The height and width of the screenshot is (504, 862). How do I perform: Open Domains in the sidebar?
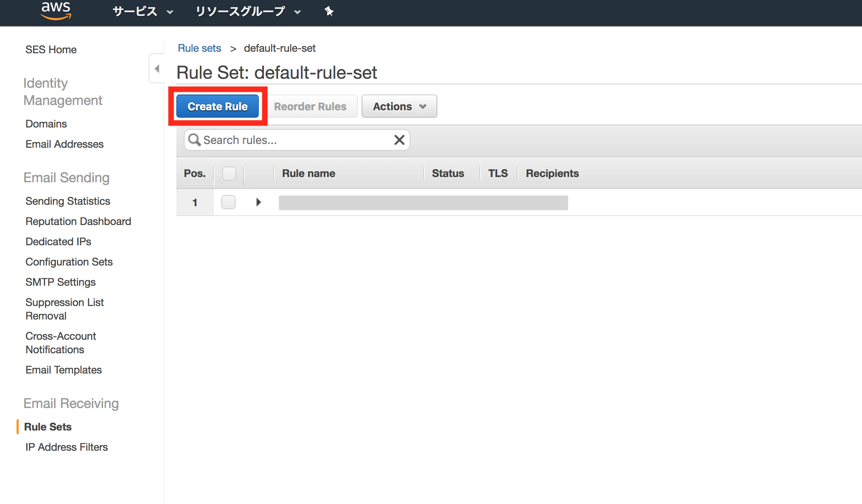[x=46, y=124]
